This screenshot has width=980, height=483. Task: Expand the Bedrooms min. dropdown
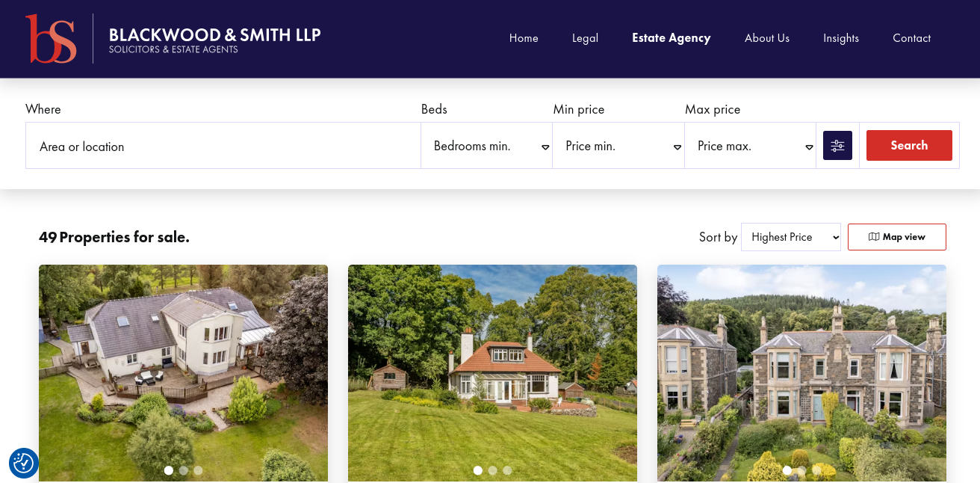(x=486, y=146)
